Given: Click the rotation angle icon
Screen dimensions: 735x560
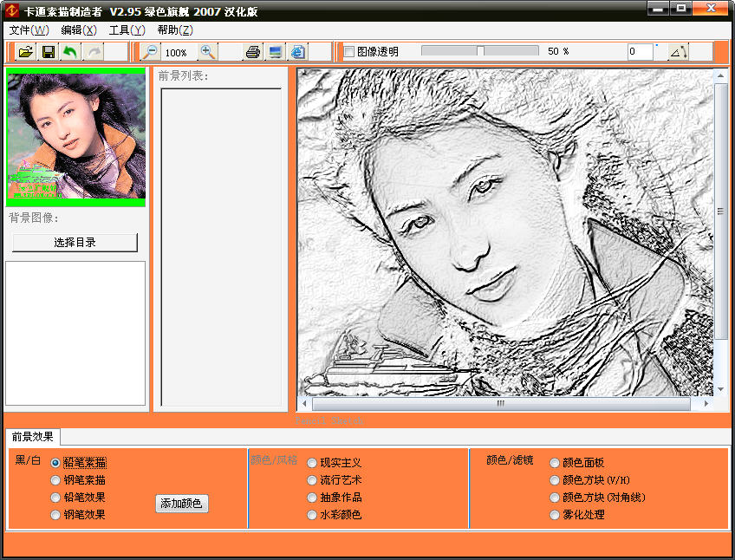Looking at the screenshot, I should [x=678, y=52].
